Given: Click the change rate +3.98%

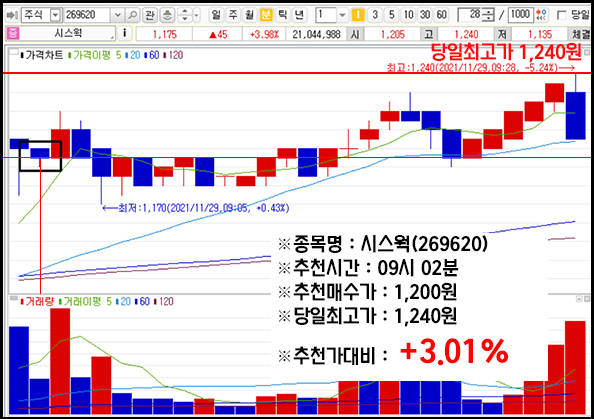Looking at the screenshot, I should click(x=264, y=34).
